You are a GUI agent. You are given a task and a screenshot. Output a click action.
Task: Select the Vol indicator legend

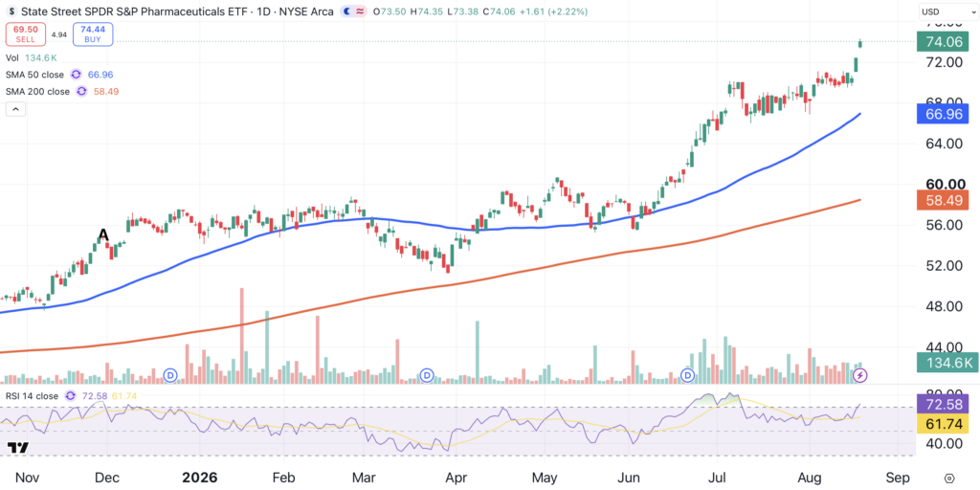(11, 57)
